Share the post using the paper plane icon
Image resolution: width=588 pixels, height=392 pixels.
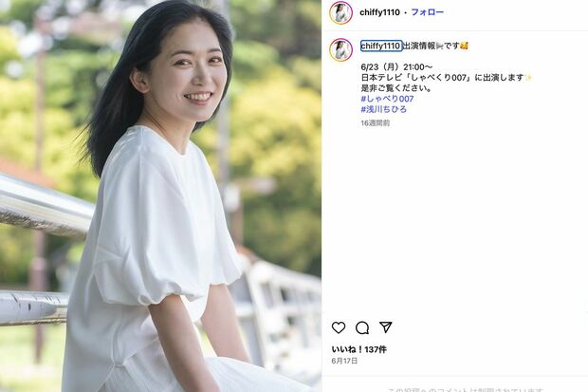(385, 327)
